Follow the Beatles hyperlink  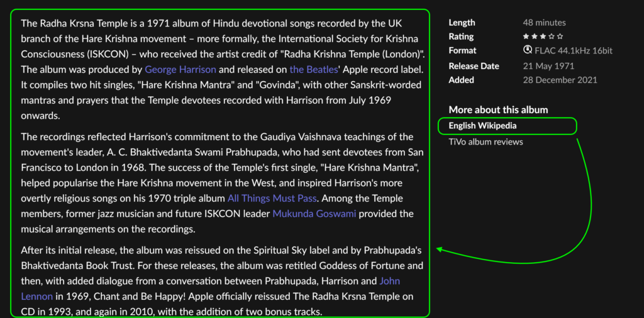click(x=314, y=69)
